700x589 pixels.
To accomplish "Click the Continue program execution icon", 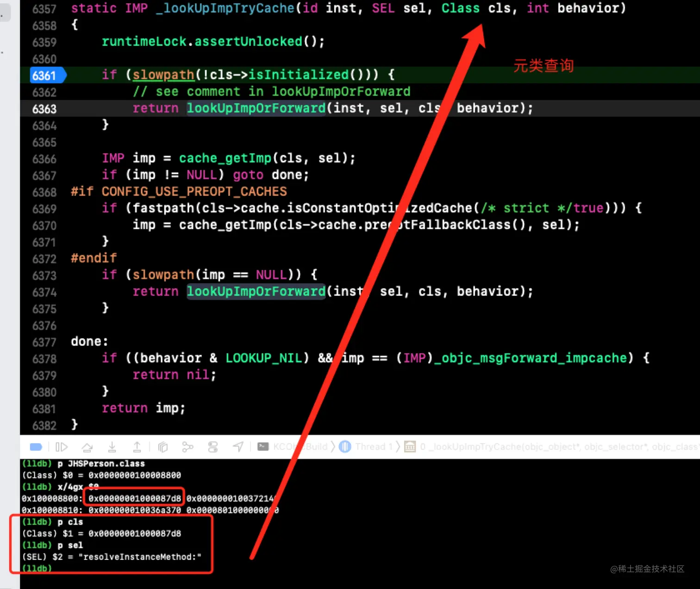I will tap(62, 446).
